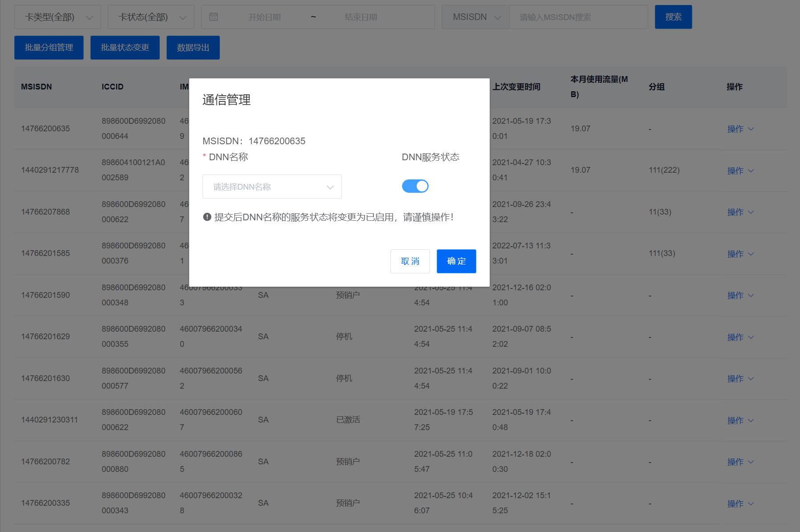Open 操作 menu for 14766201629
The width and height of the screenshot is (800, 532).
740,337
